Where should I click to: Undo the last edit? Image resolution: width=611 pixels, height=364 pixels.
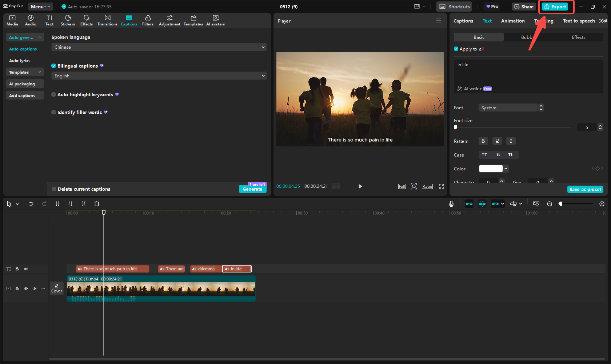(31, 204)
